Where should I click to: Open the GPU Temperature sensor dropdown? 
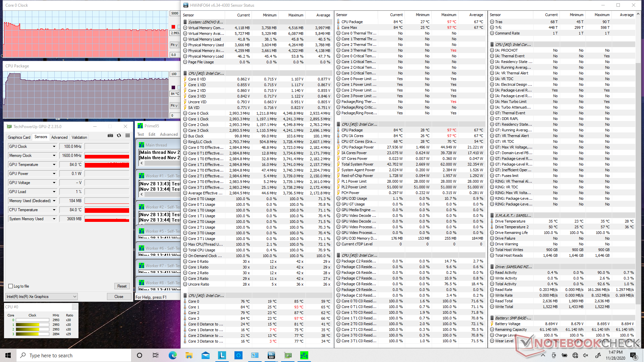tap(54, 165)
